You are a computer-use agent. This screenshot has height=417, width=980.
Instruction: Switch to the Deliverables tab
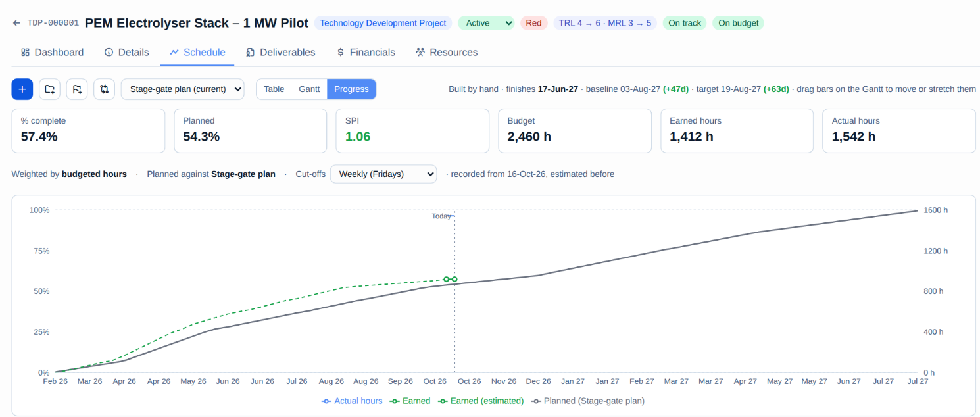(x=281, y=53)
